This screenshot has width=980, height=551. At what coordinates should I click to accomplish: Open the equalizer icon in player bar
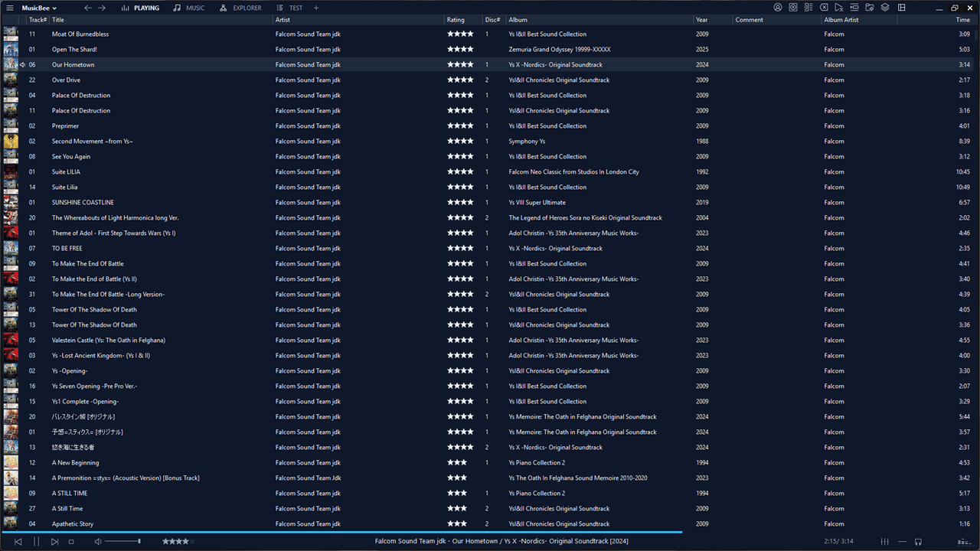[x=885, y=542]
